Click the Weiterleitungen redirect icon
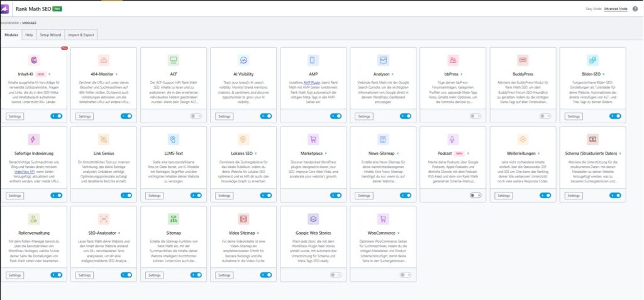Image resolution: width=644 pixels, height=300 pixels. point(523,140)
